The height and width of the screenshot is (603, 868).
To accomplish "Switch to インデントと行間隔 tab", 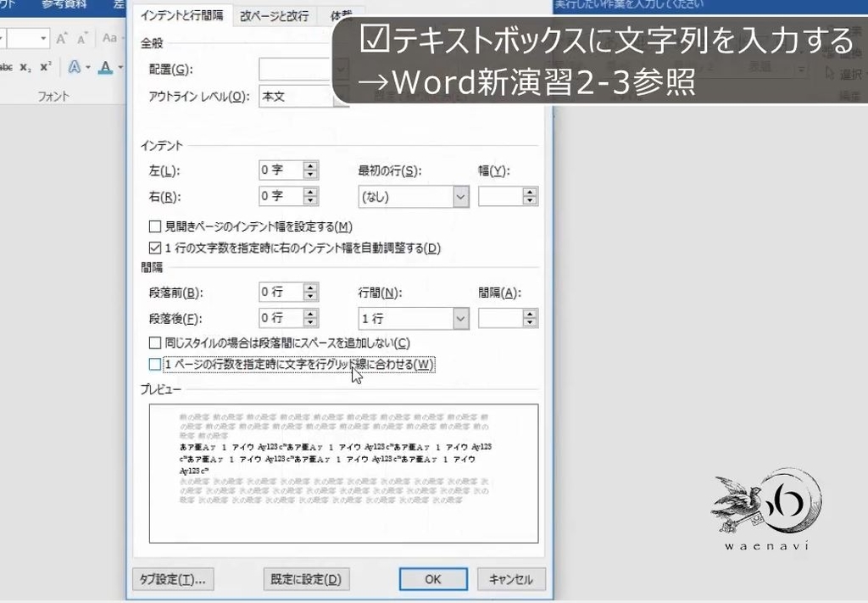I will [x=181, y=15].
